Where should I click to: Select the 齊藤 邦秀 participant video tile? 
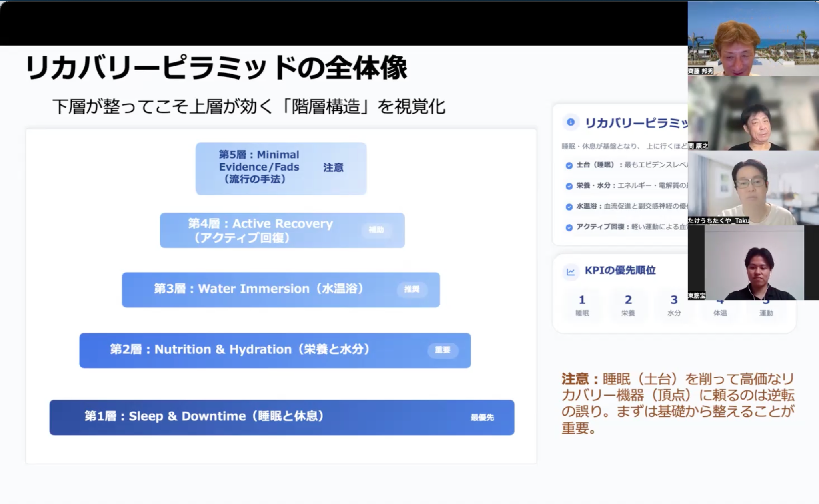[753, 38]
